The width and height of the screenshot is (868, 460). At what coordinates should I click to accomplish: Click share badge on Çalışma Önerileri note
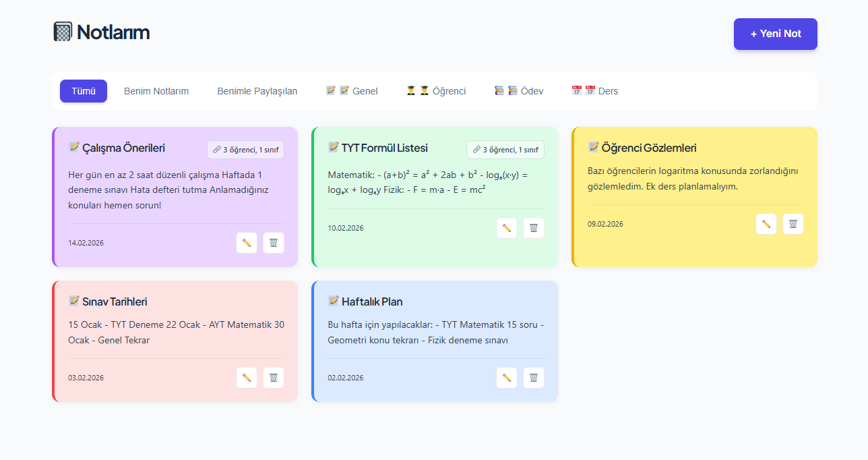click(x=245, y=150)
